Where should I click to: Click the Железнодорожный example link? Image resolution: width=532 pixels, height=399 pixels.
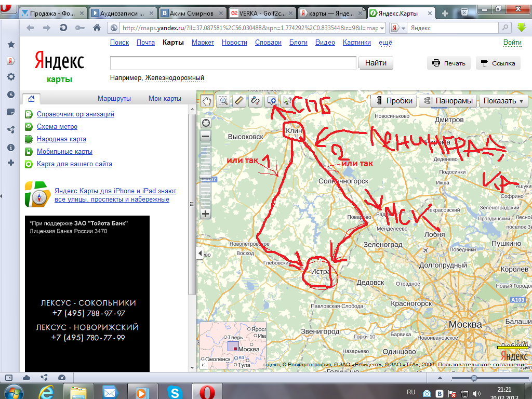175,78
